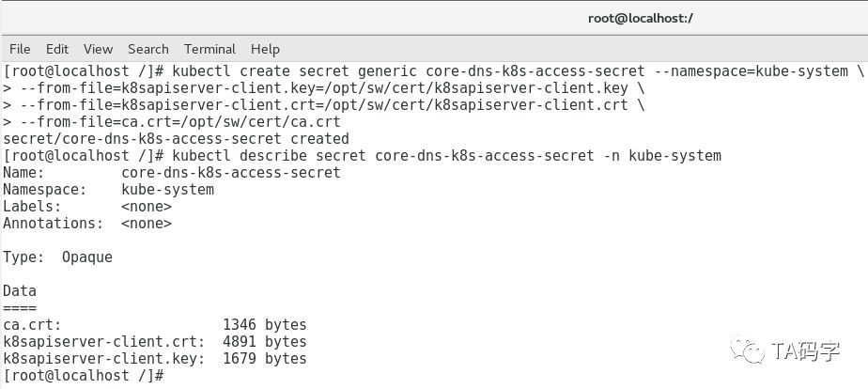Click the Name value core-dns-k8s-access-secret
The image size is (868, 389).
[231, 173]
